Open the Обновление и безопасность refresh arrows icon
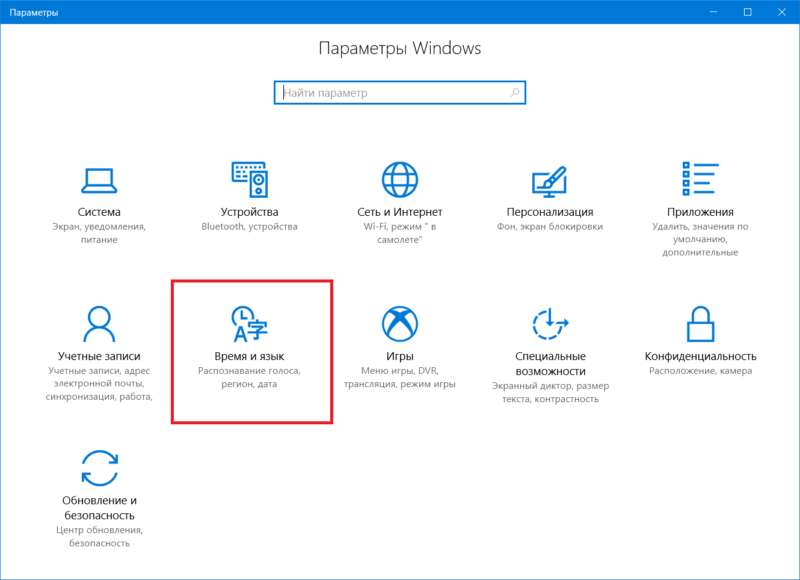This screenshot has height=580, width=800. (99, 468)
